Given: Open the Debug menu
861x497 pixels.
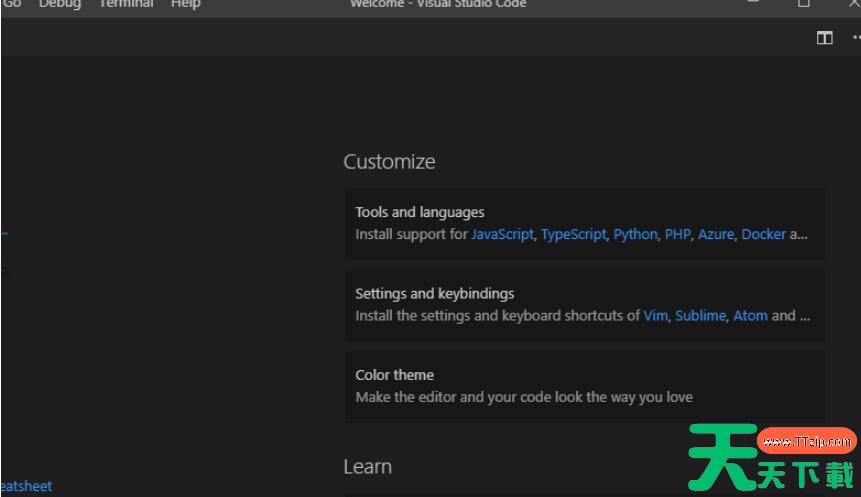Looking at the screenshot, I should point(60,4).
